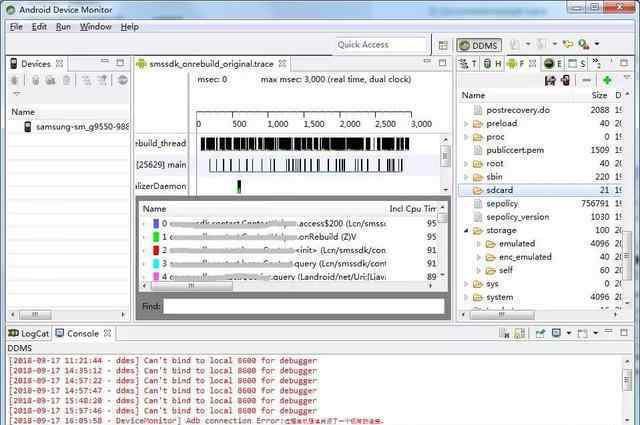This screenshot has width=640, height=425.
Task: Toggle the Scroll Lock icon in Console
Action: [520, 334]
